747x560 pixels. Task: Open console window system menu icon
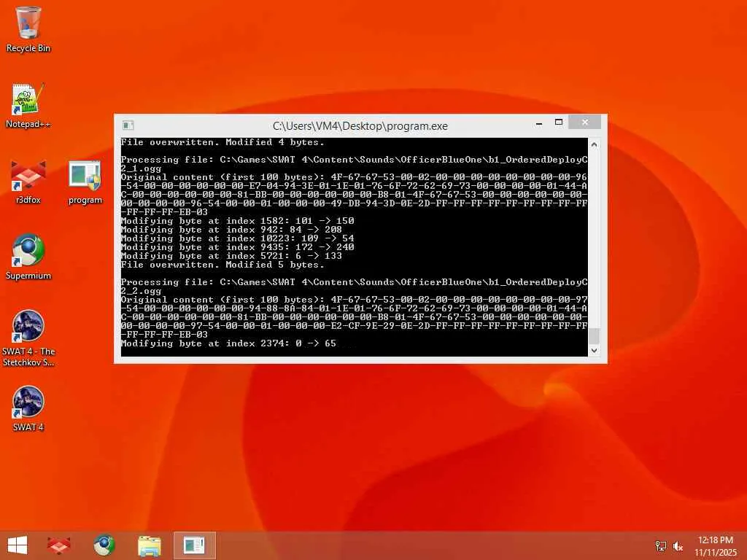128,125
